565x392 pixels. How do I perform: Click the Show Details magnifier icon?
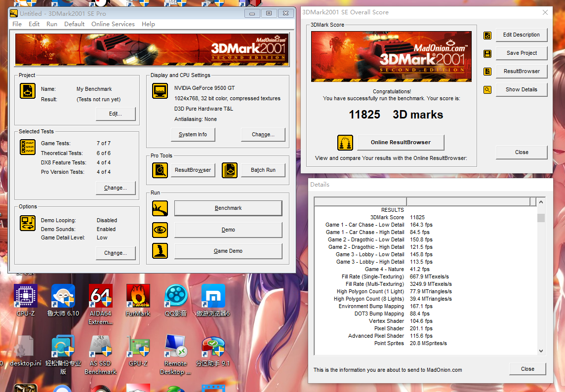[487, 90]
